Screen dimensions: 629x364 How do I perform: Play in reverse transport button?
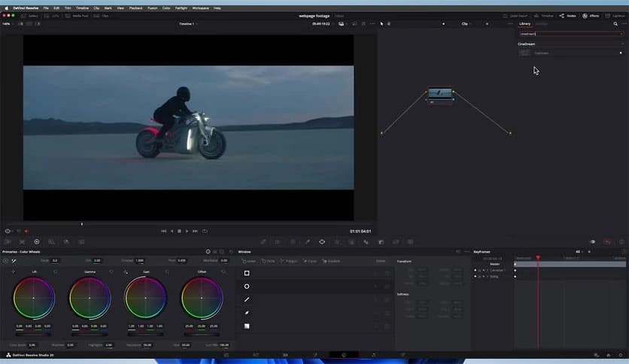coord(172,232)
